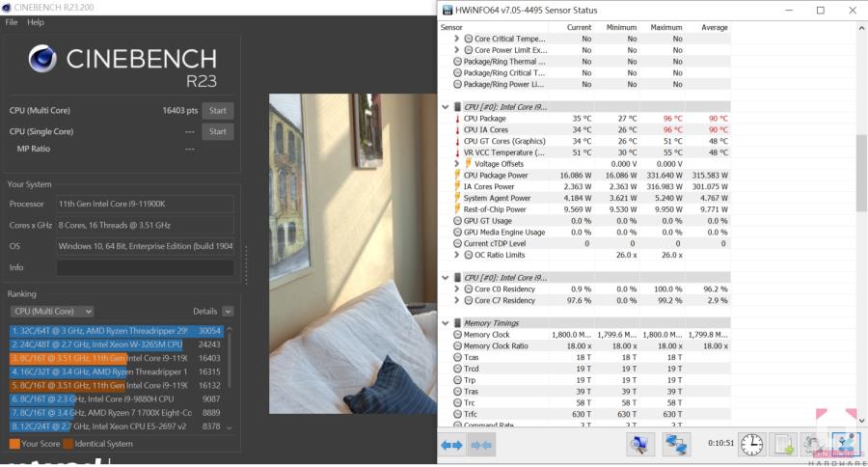Click the IA Cores Power lightning icon
The image size is (868, 467).
point(457,186)
